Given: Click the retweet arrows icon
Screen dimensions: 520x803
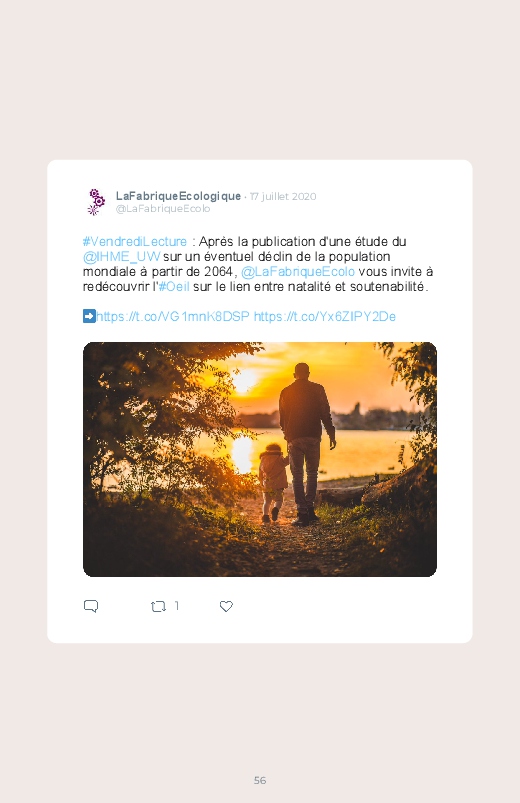Looking at the screenshot, I should [158, 607].
